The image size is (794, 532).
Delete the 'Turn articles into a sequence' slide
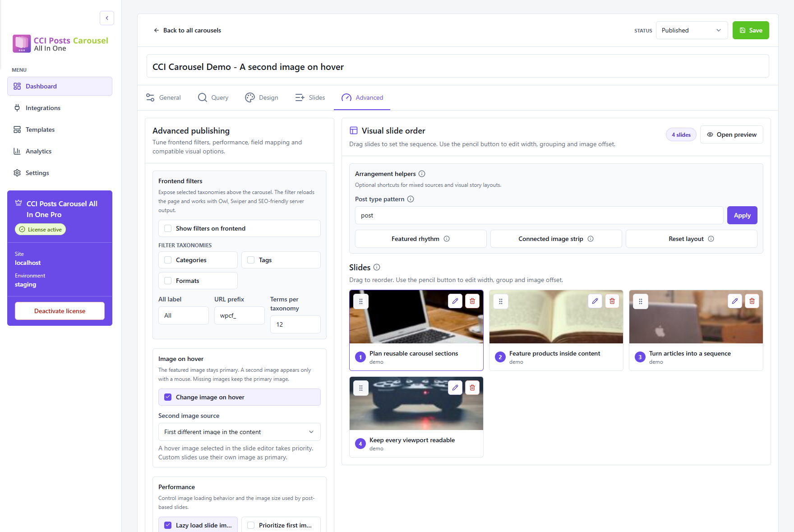point(752,301)
